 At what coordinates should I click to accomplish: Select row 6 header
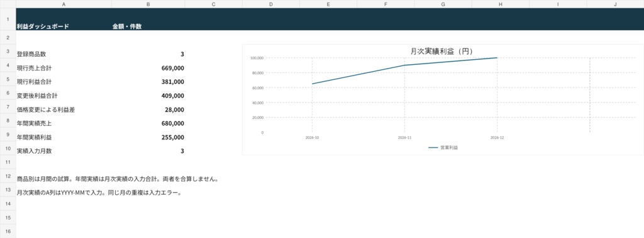pos(8,93)
